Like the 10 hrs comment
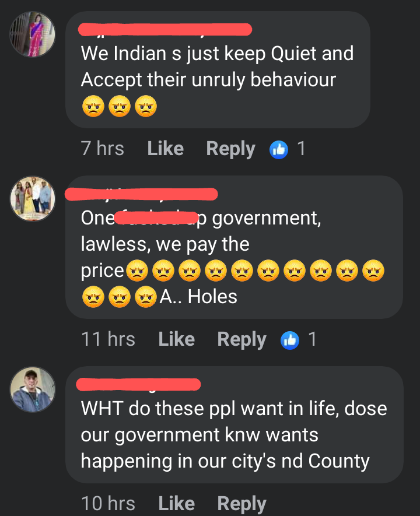 coord(176,504)
